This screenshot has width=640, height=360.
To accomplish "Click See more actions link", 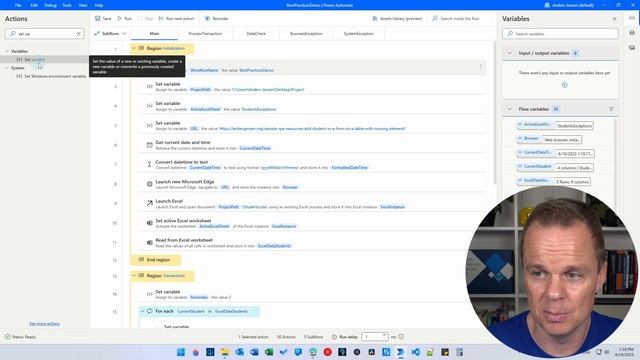I will [x=44, y=324].
